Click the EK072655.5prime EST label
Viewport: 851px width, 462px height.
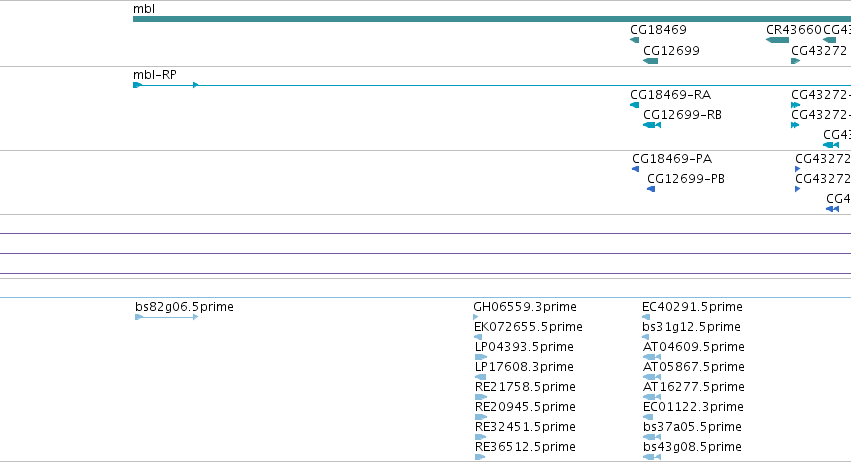coord(528,327)
